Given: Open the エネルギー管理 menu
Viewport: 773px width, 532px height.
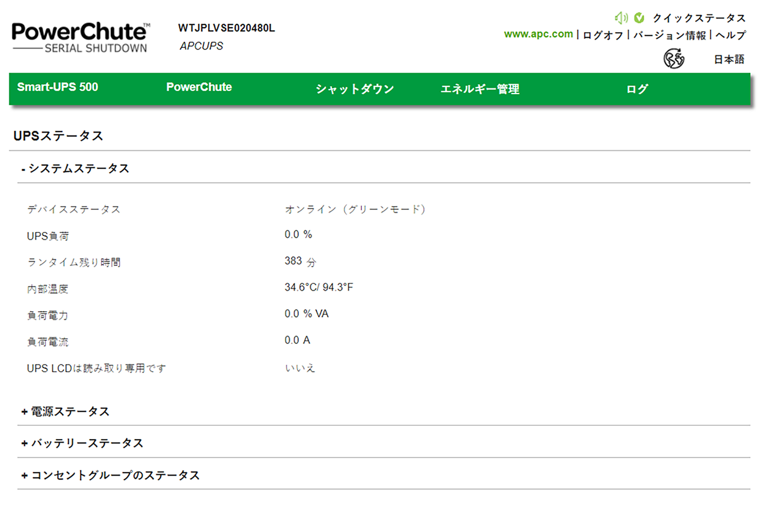Looking at the screenshot, I should pyautogui.click(x=480, y=89).
